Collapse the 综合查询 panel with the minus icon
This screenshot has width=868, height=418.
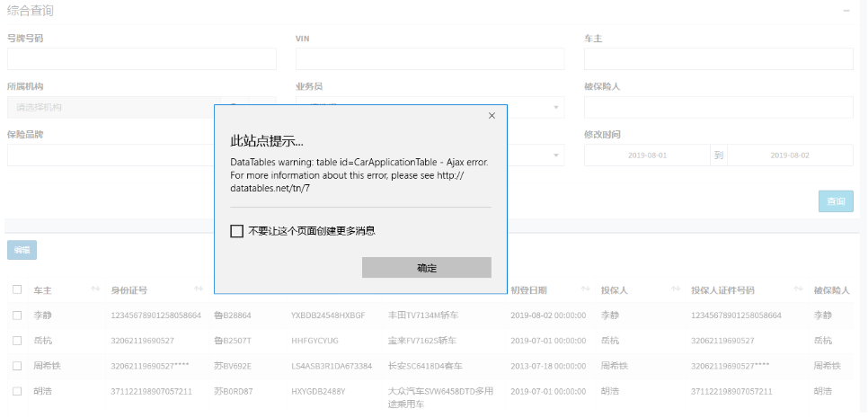(x=846, y=11)
